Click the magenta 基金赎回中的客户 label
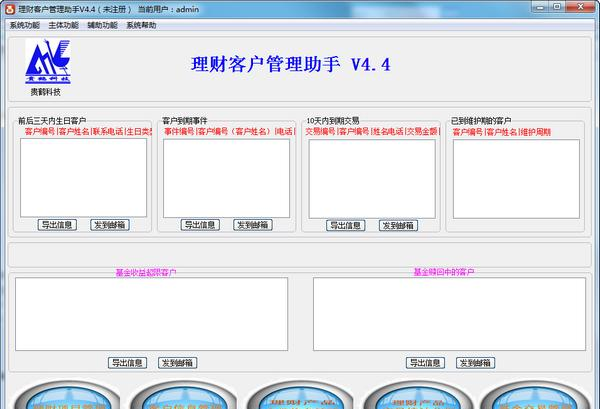The image size is (600, 409). [444, 272]
